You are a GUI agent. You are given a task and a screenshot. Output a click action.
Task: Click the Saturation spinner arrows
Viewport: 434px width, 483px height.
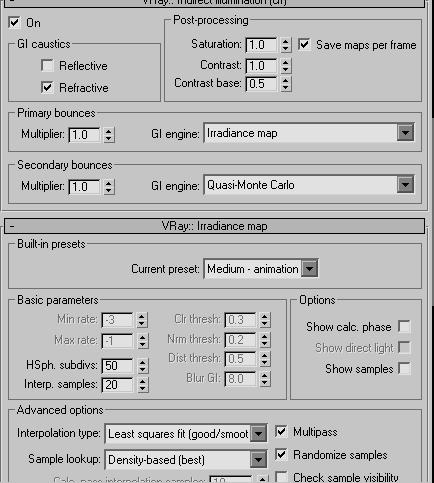point(285,45)
